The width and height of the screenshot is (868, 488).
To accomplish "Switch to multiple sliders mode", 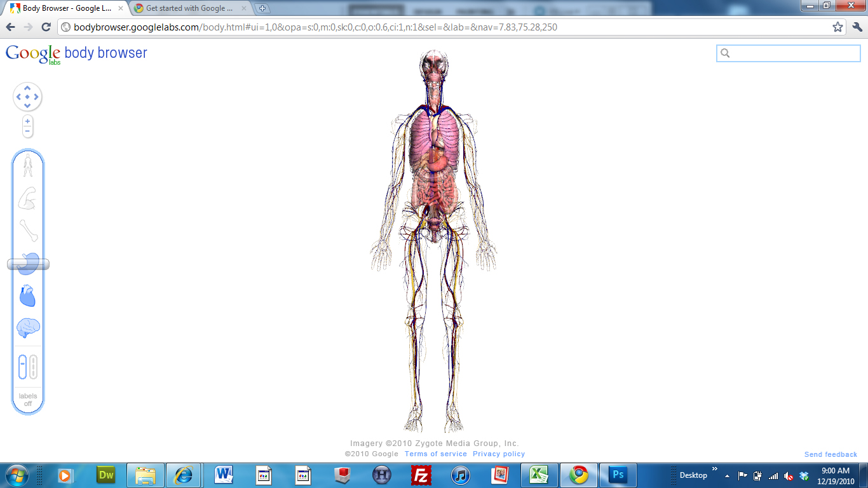I will click(34, 367).
